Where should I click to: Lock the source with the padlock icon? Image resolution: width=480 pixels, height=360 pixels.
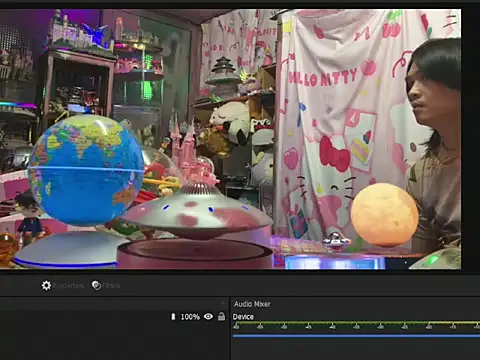221,316
